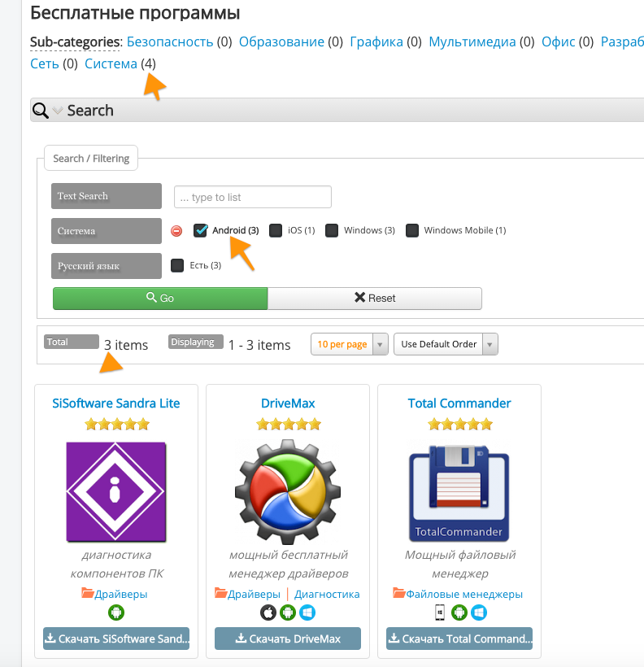Screen dimensions: 644x667
Task: Click the Windows platform icon under DriveMax
Action: pos(307,613)
